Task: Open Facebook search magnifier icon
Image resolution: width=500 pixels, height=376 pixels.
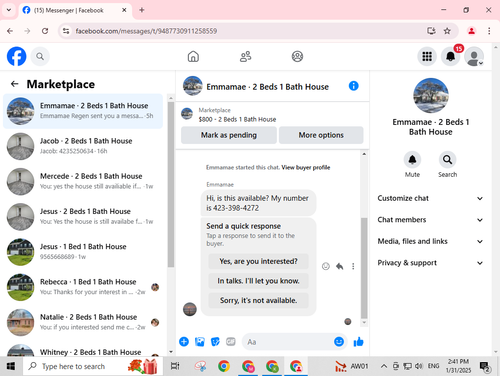Action: pyautogui.click(x=40, y=56)
